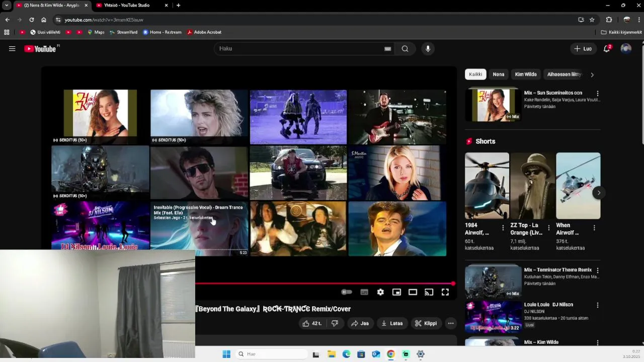
Task: Click the search magnifier button
Action: tap(405, 49)
